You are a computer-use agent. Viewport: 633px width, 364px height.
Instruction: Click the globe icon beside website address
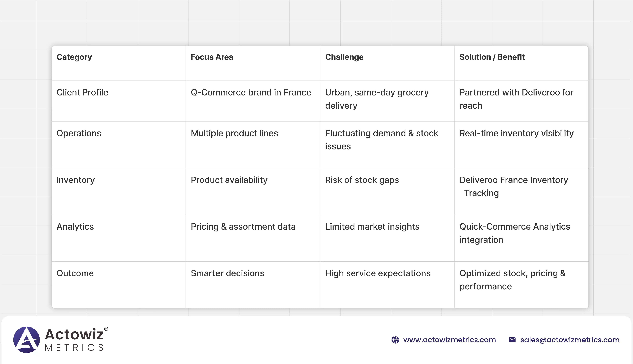(395, 340)
